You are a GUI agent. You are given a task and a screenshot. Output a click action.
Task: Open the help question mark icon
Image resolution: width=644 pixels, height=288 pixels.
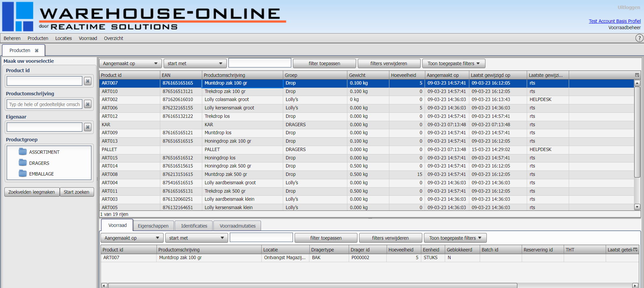639,38
